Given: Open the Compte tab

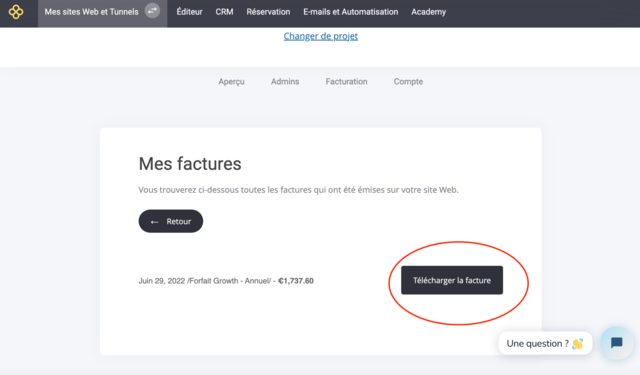Looking at the screenshot, I should [408, 82].
